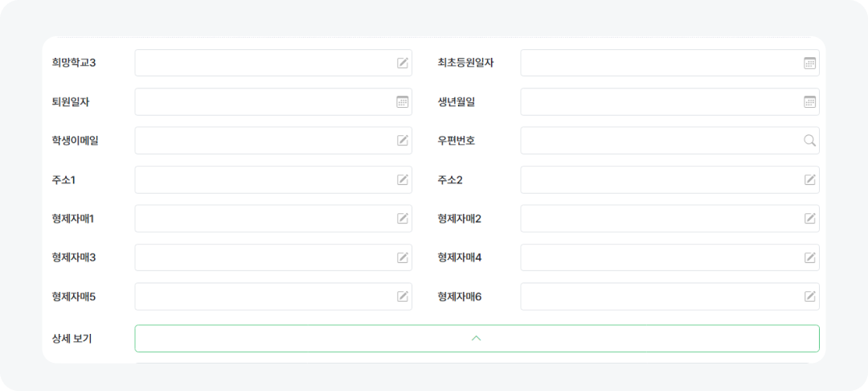Click the edit icon in 형제자매5 field
Viewport: 868px width, 391px height.
tap(403, 296)
